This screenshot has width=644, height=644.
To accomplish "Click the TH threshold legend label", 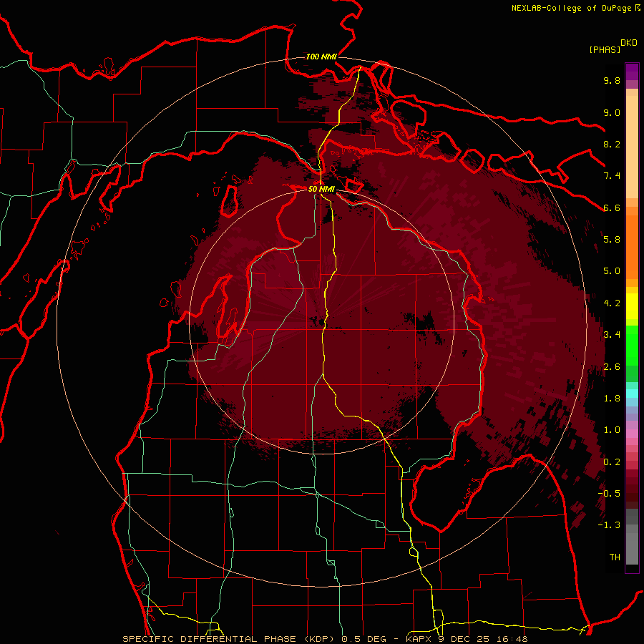I will pyautogui.click(x=615, y=557).
